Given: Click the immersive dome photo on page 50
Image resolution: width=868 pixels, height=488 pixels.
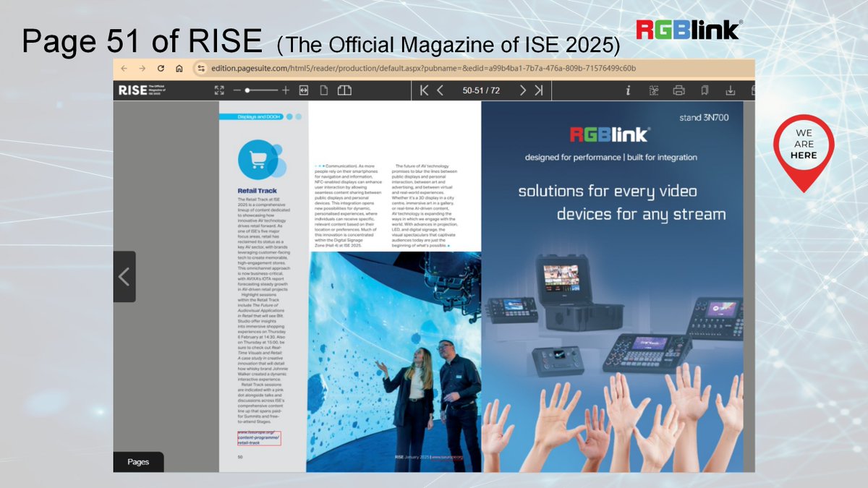Looking at the screenshot, I should coord(394,361).
